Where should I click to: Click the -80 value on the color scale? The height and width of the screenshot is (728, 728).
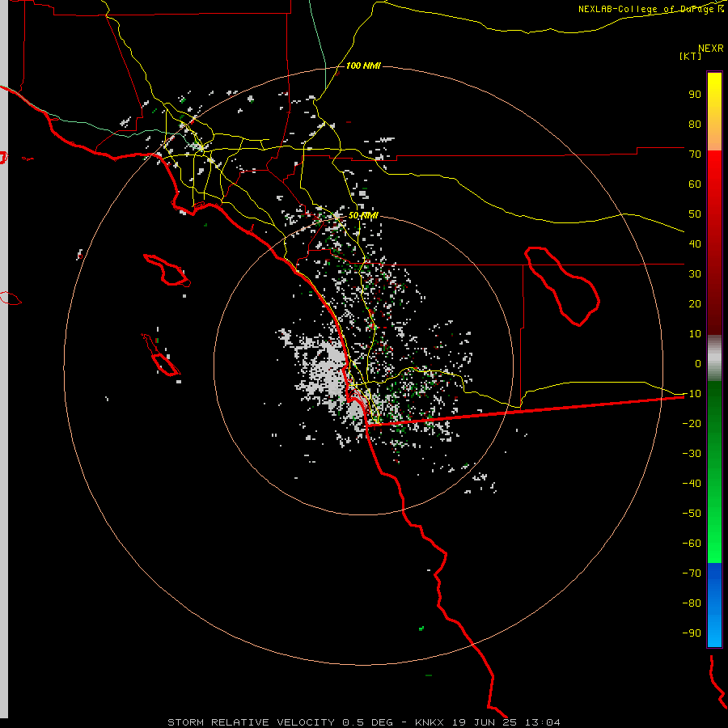pyautogui.click(x=692, y=603)
